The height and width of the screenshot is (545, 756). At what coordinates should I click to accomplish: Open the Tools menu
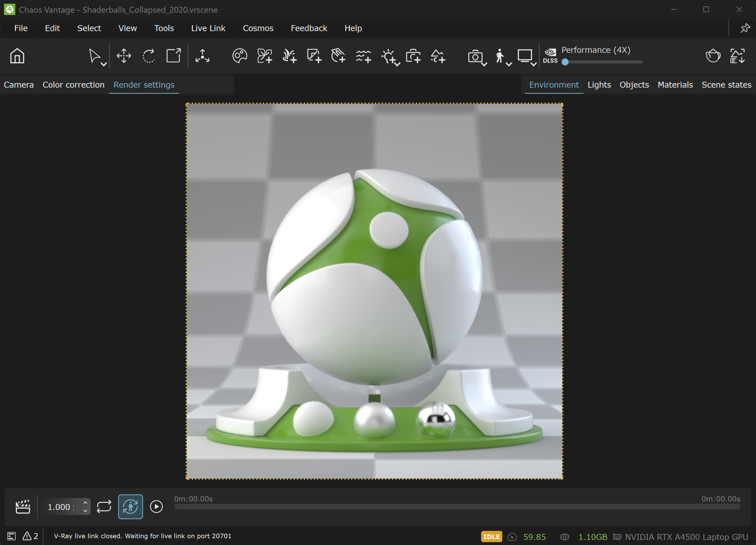pyautogui.click(x=164, y=28)
